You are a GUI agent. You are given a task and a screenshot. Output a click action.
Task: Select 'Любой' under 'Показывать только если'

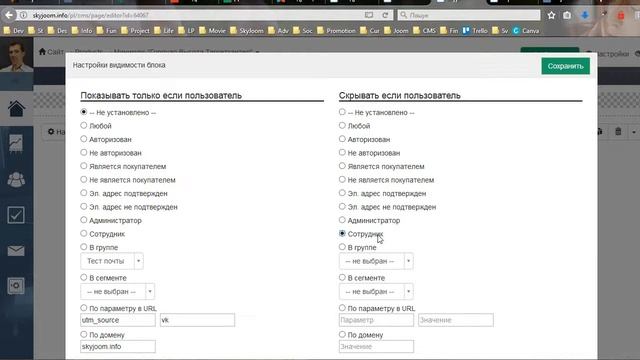pos(84,125)
